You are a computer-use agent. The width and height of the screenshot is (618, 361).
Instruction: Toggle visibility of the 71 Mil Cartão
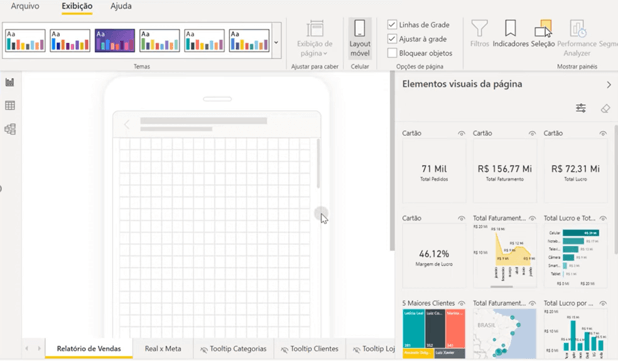click(461, 134)
